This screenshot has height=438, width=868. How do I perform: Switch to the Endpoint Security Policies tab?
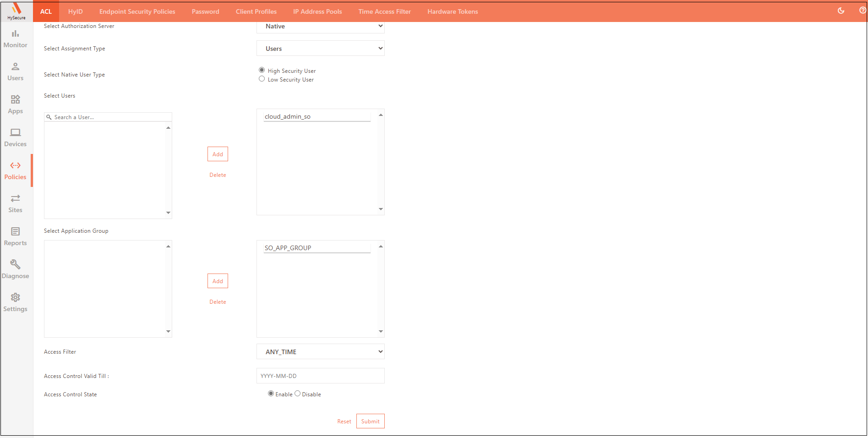[x=137, y=11]
